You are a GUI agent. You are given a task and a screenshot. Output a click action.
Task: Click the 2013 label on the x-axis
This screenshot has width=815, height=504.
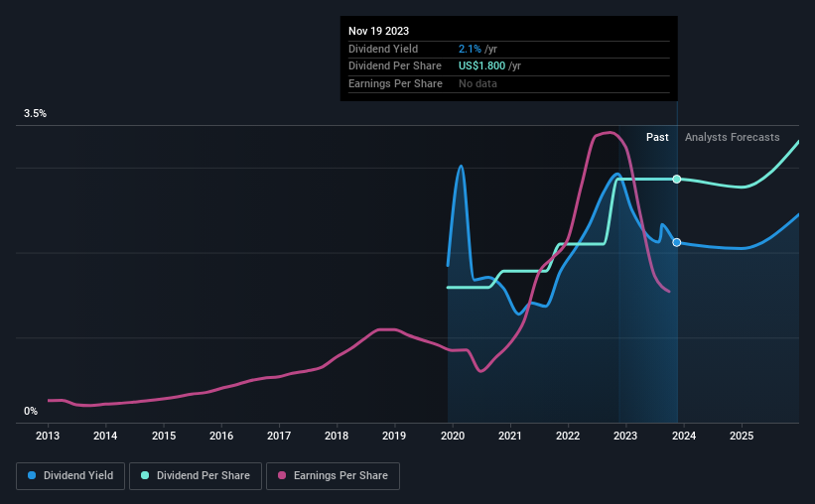pos(48,436)
